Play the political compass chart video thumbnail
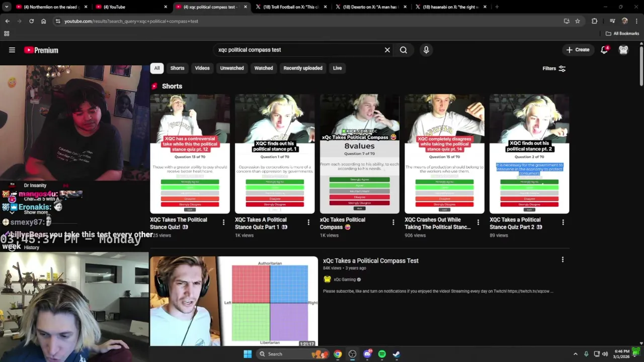The height and width of the screenshot is (362, 644). click(234, 302)
